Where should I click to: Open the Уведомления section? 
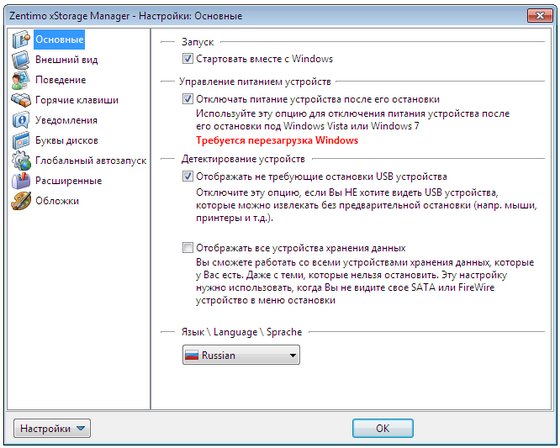pos(66,120)
